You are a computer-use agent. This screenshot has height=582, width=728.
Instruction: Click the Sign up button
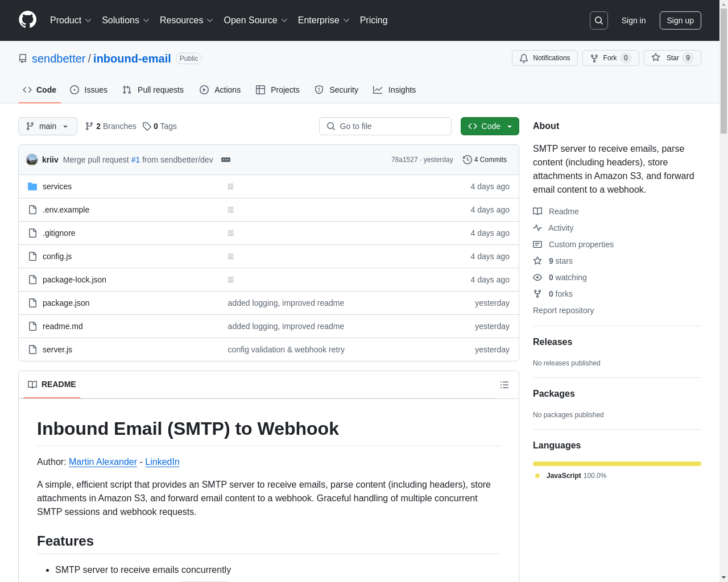tap(680, 20)
